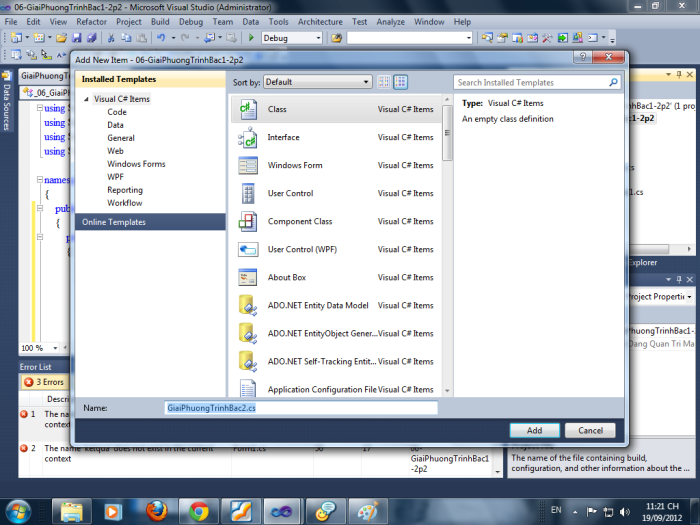Image resolution: width=700 pixels, height=525 pixels.
Task: Open Chrome from the taskbar
Action: (199, 511)
